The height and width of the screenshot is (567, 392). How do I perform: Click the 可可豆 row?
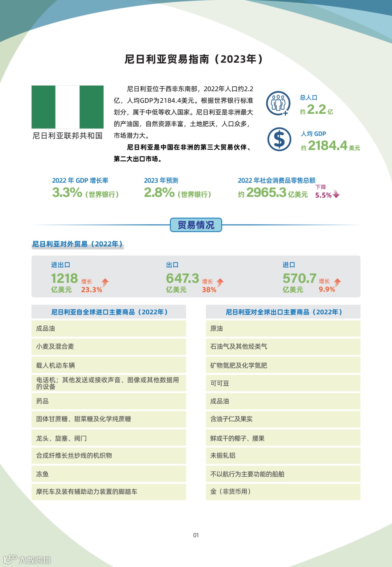(283, 383)
